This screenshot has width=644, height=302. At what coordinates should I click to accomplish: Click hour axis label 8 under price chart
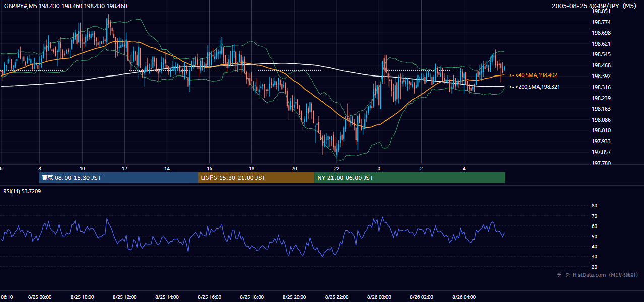pyautogui.click(x=39, y=169)
